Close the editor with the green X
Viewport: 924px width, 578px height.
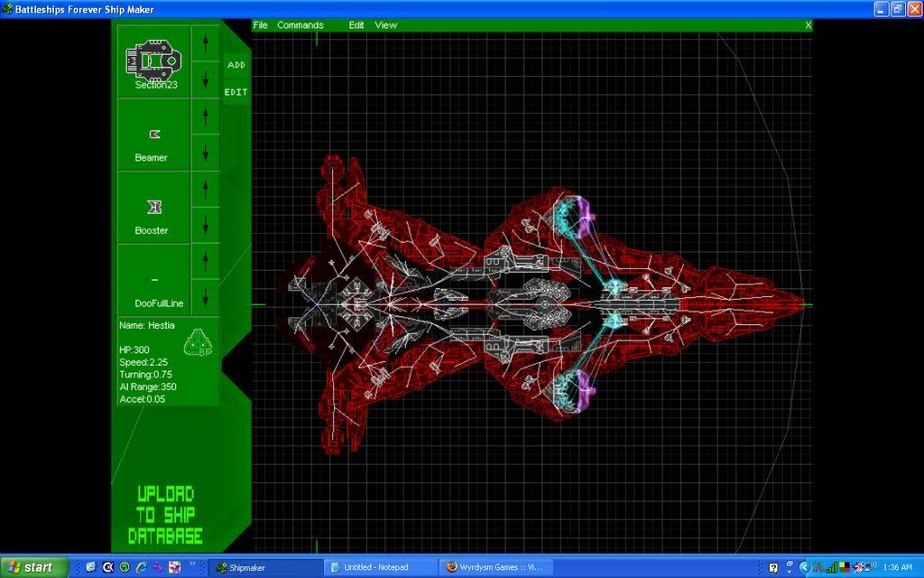click(x=808, y=25)
